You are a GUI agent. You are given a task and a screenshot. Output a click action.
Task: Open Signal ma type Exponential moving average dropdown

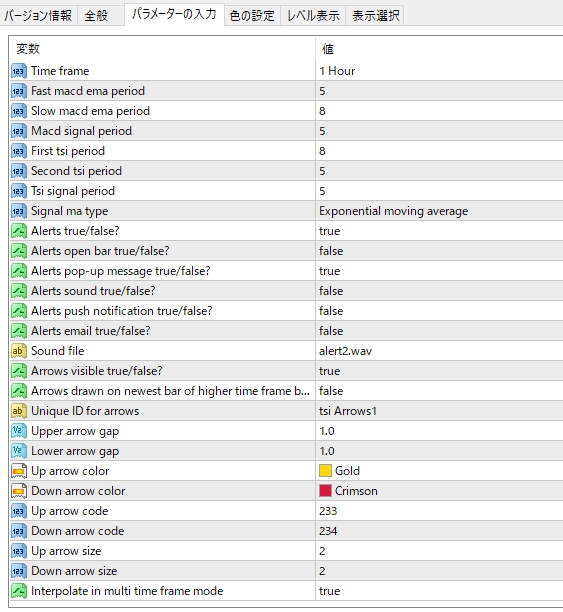point(439,211)
